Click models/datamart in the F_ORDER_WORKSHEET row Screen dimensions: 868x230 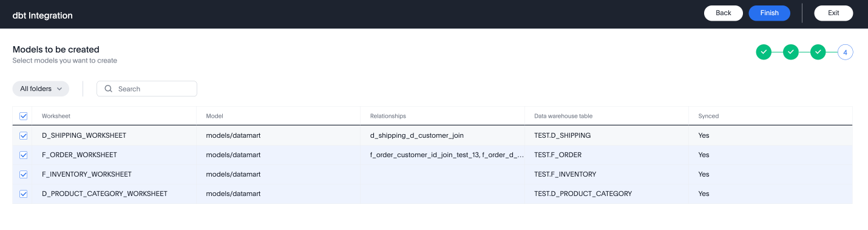[233, 155]
